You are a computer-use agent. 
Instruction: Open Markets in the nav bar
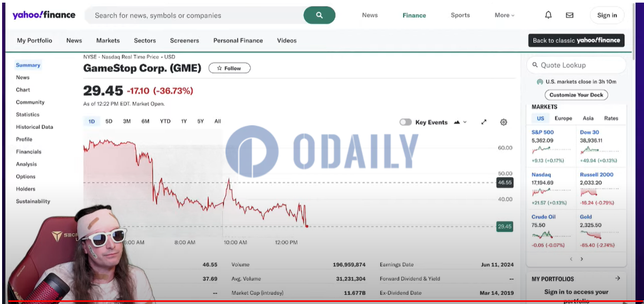[x=108, y=40]
